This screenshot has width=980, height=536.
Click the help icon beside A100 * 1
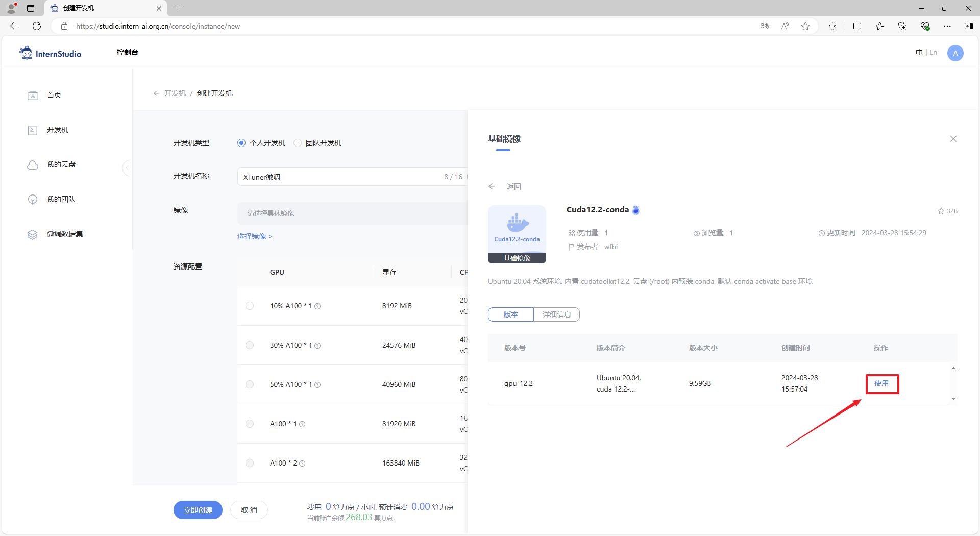tap(302, 424)
